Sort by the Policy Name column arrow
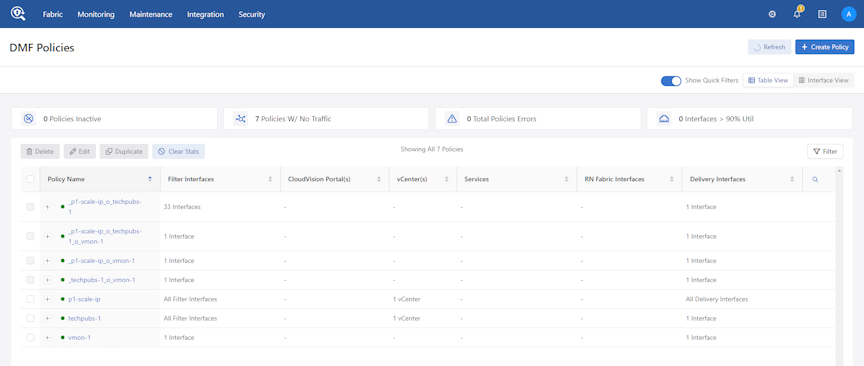Screen dimensions: 864x366 click(x=150, y=179)
